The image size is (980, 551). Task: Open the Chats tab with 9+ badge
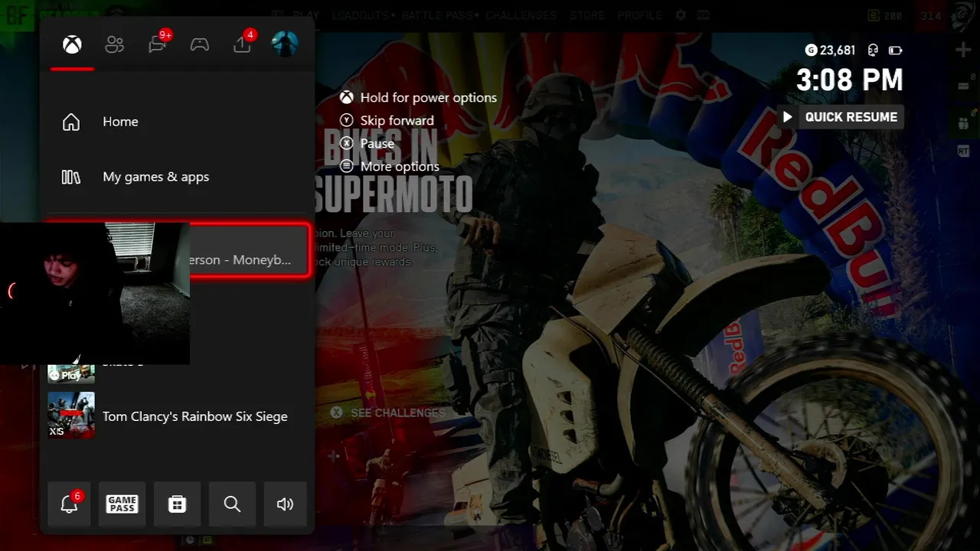158,44
